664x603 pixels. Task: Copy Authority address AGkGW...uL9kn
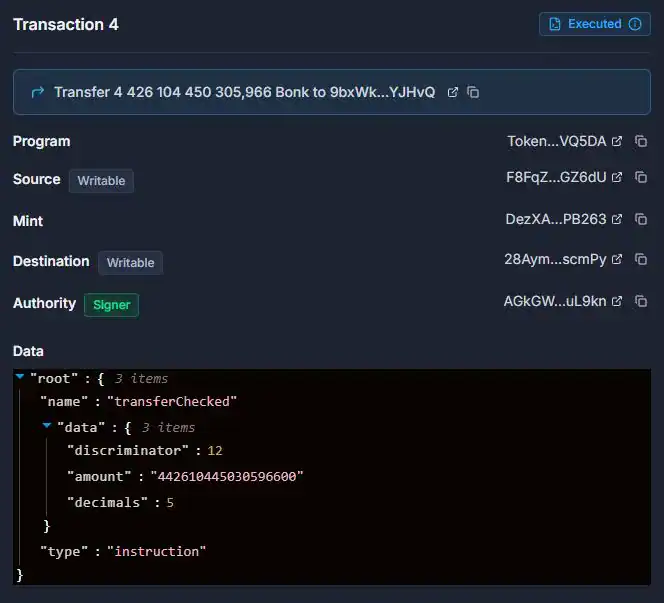coord(641,302)
